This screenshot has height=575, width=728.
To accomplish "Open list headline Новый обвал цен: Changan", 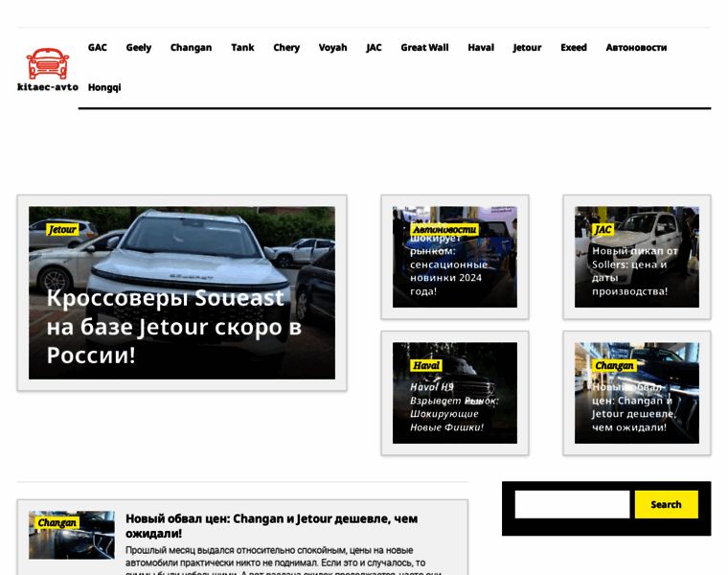I will pos(272,526).
